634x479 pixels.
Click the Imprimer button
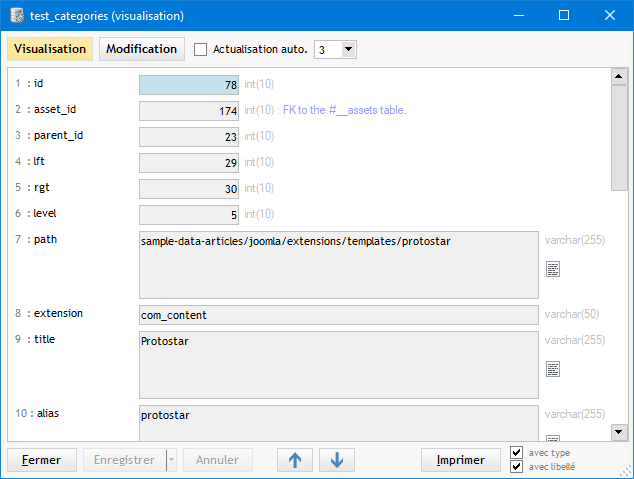click(461, 460)
